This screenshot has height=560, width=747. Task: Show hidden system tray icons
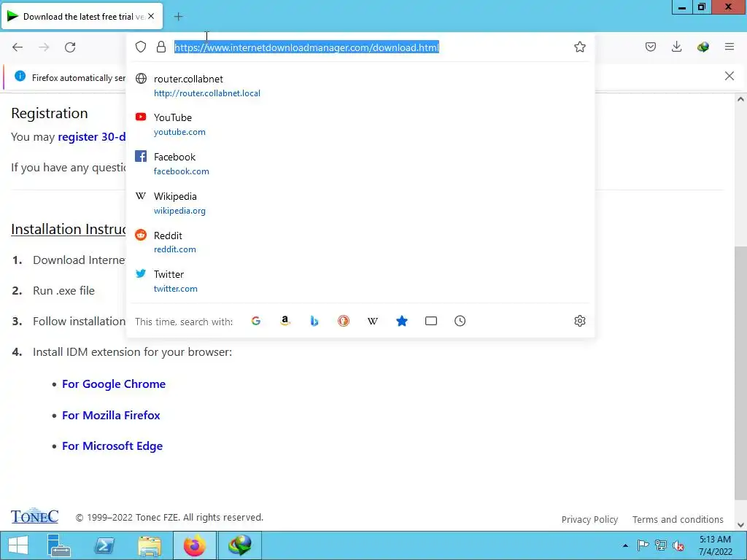coord(625,545)
